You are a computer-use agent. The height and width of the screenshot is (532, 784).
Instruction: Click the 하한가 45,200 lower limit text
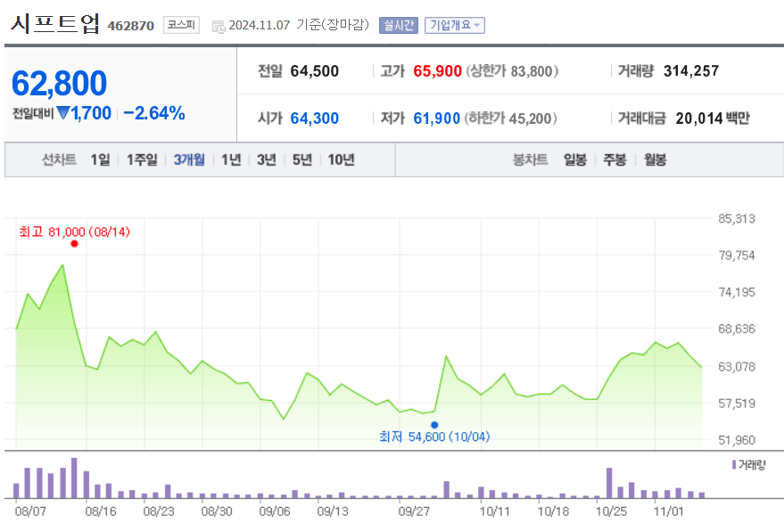point(510,119)
